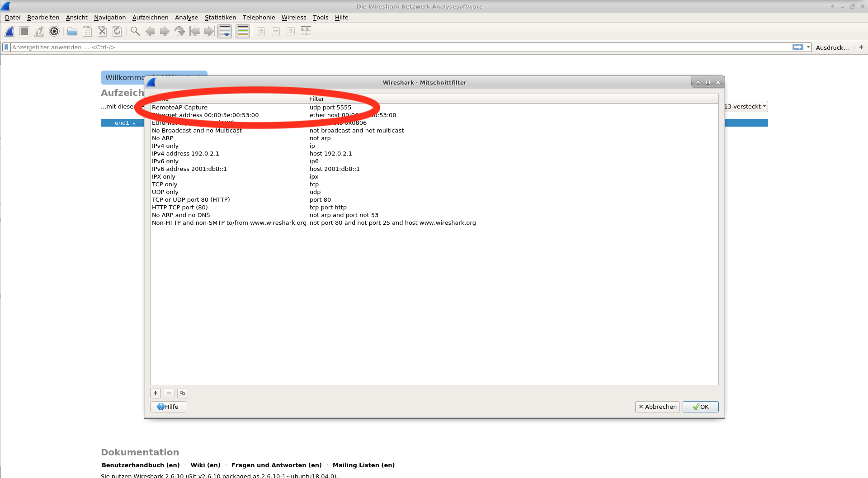This screenshot has height=478, width=868.
Task: Click the open capture file folder icon
Action: pos(72,31)
